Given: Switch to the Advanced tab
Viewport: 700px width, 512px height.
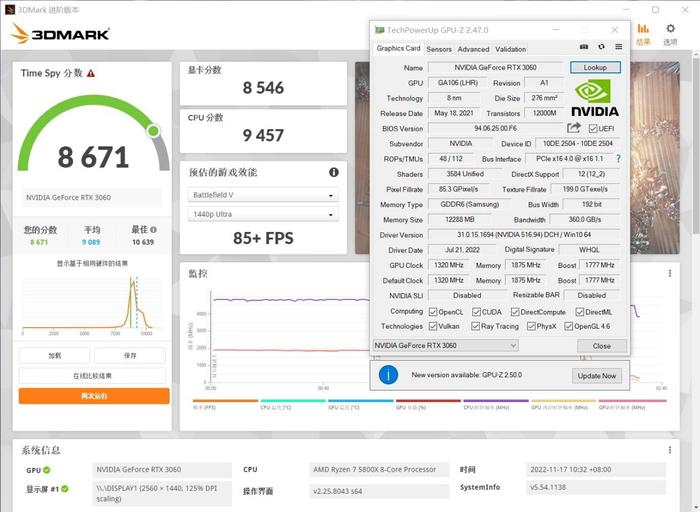Looking at the screenshot, I should pyautogui.click(x=473, y=49).
